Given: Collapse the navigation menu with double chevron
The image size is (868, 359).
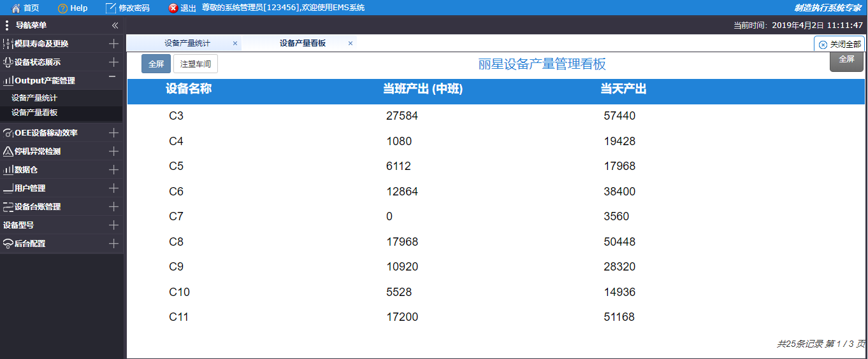Looking at the screenshot, I should pyautogui.click(x=115, y=25).
